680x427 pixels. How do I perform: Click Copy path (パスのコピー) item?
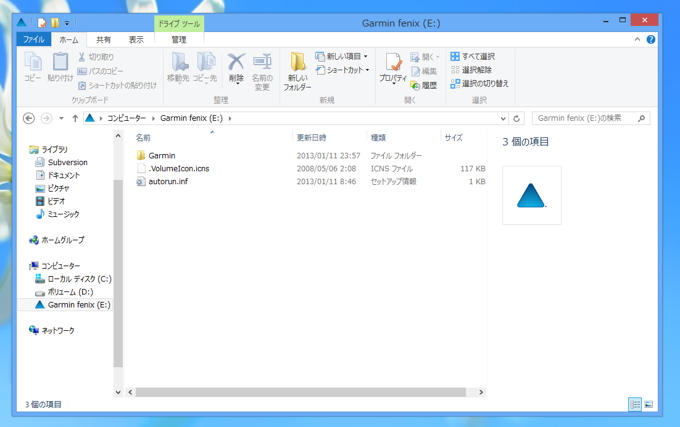(x=101, y=71)
